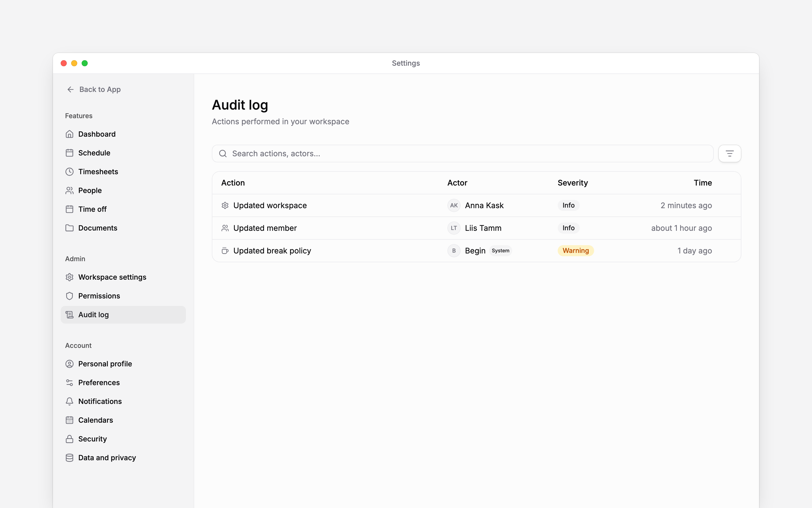Image resolution: width=812 pixels, height=508 pixels.
Task: Click the search magnifier icon
Action: pos(223,154)
